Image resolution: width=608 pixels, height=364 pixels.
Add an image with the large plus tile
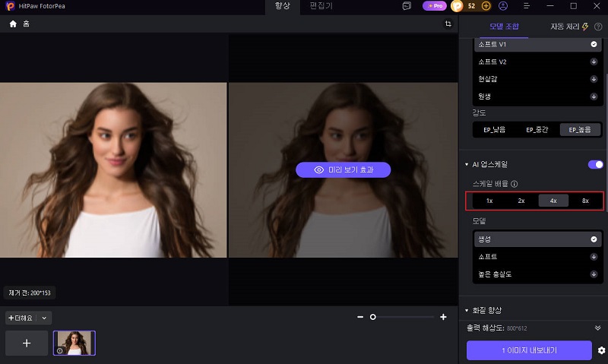[x=27, y=343]
